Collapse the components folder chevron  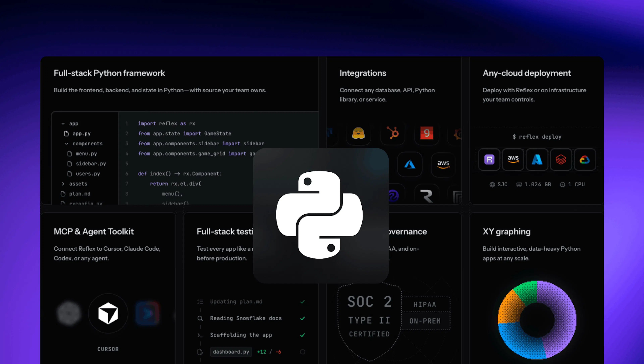(66, 143)
